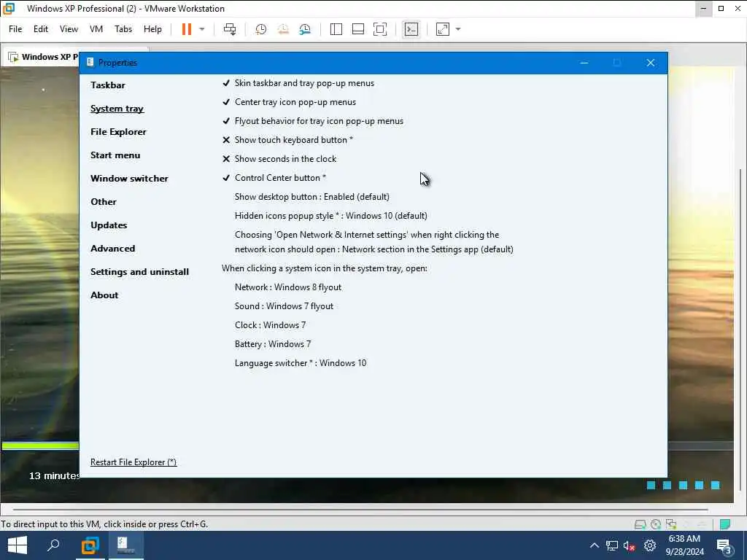Change Battery flyout option
747x560 pixels.
point(273,344)
